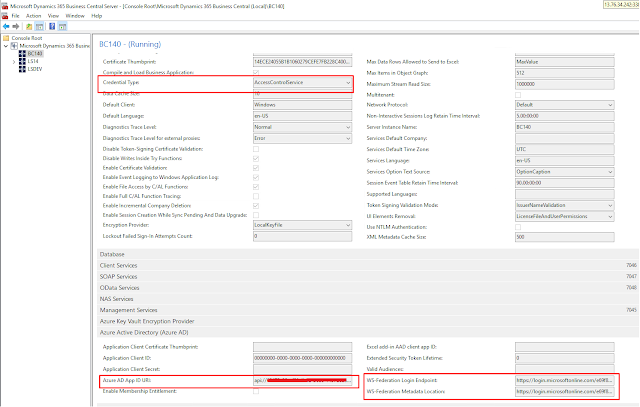Screen dimensions: 640x407
Task: Expand the OData Services section
Action: click(368, 288)
